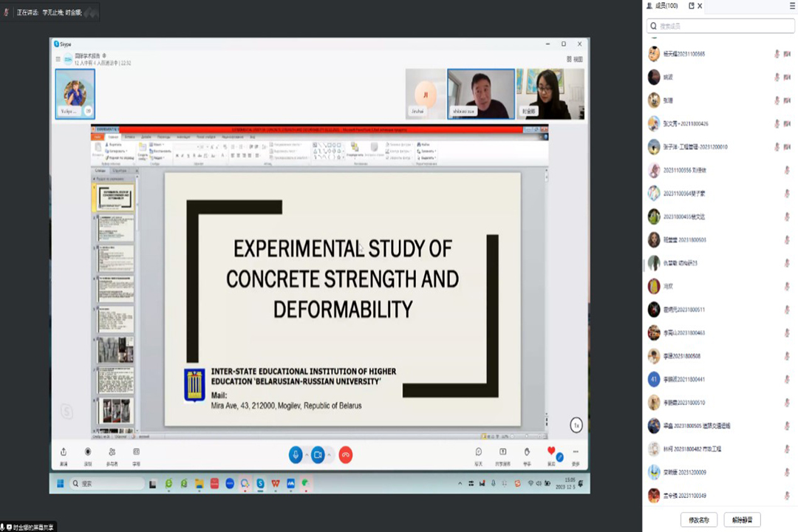Mute the microphone in the Skype call
The width and height of the screenshot is (798, 532).
(x=296, y=454)
